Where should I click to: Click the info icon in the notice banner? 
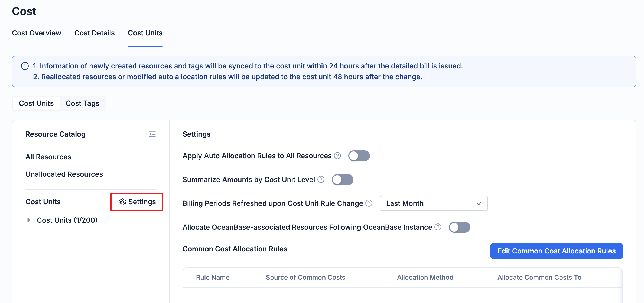[x=25, y=66]
